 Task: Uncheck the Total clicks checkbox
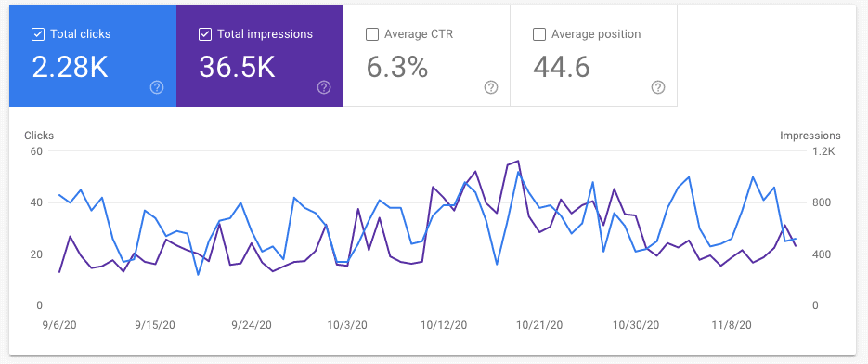tap(38, 34)
